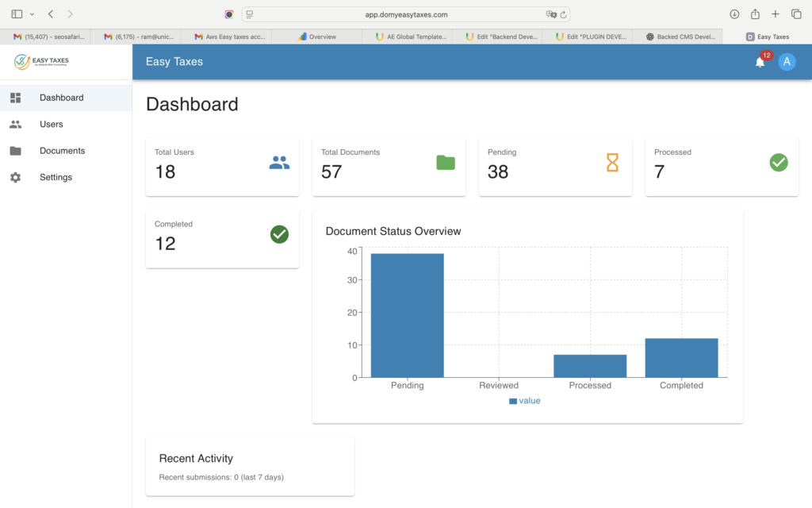The height and width of the screenshot is (508, 812).
Task: Click the blue users icon on Total Users card
Action: pyautogui.click(x=278, y=163)
